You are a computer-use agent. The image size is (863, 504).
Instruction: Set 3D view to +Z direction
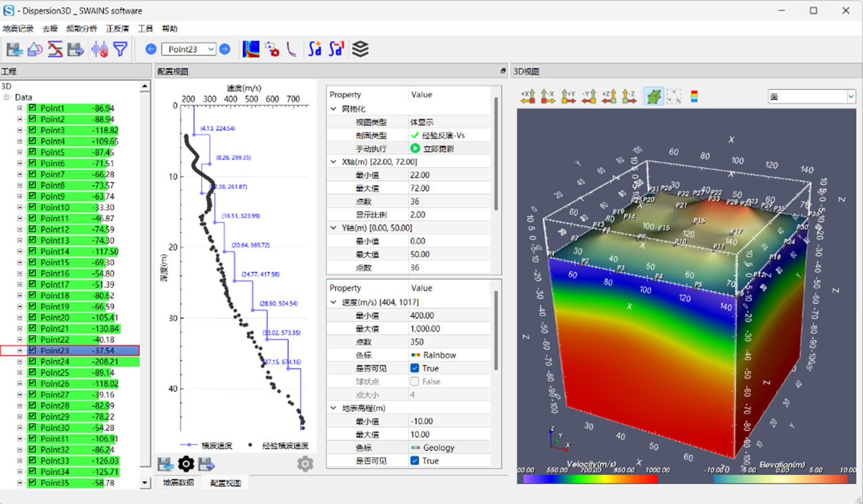(609, 96)
